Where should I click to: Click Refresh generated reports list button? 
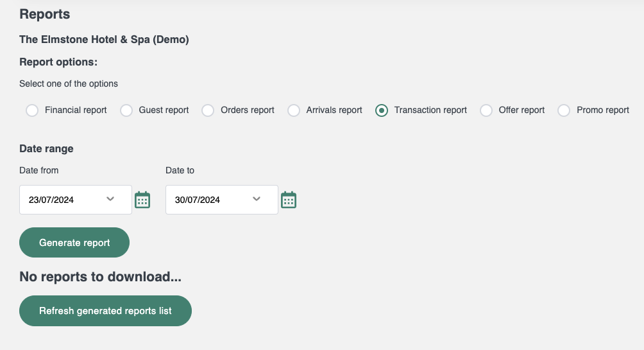tap(106, 311)
